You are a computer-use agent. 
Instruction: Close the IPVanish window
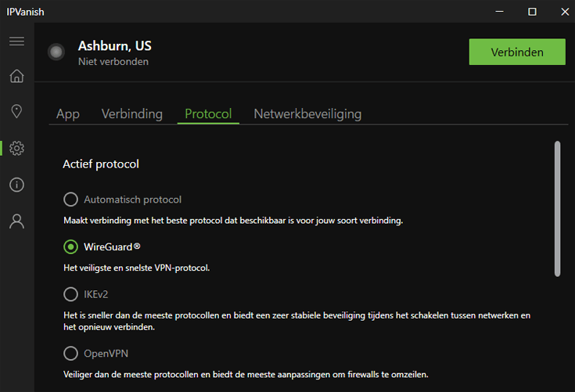click(565, 12)
